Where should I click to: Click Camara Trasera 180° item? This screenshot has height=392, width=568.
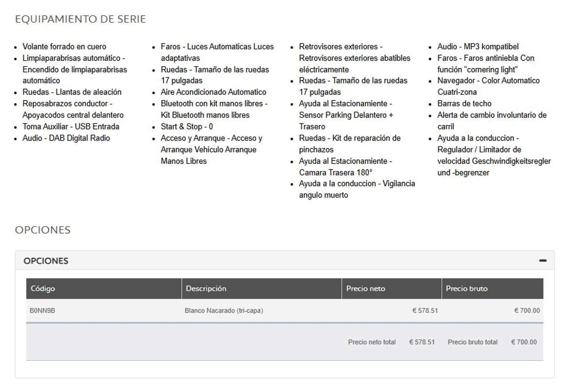[345, 167]
